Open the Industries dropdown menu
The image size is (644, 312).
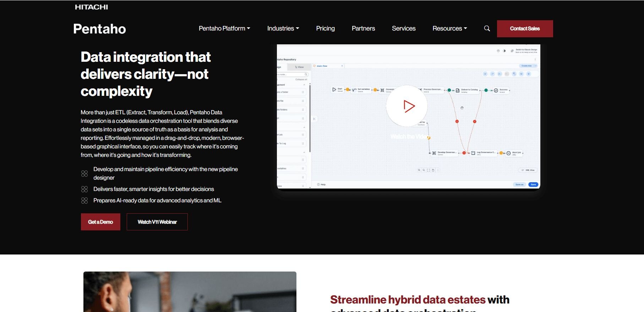(x=283, y=28)
